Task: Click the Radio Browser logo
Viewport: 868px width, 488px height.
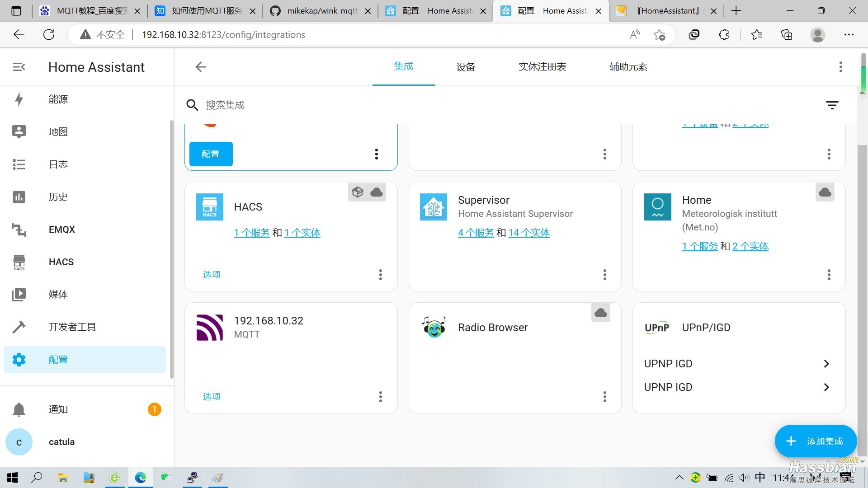Action: [434, 328]
